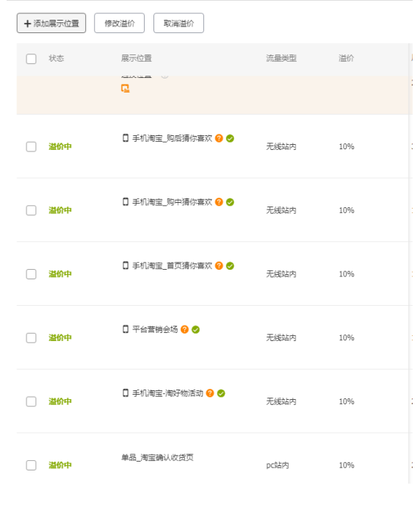Click the green check icon beside 手机淘宝_首页猜你喜欢
This screenshot has height=527, width=420.
coord(230,265)
